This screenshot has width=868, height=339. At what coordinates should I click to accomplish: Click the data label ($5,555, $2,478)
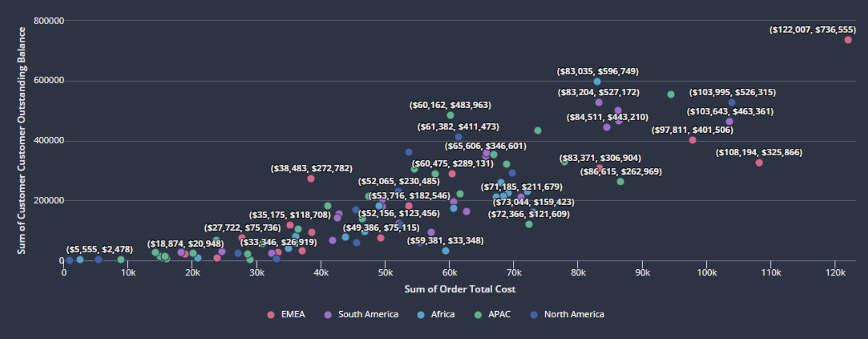(99, 249)
